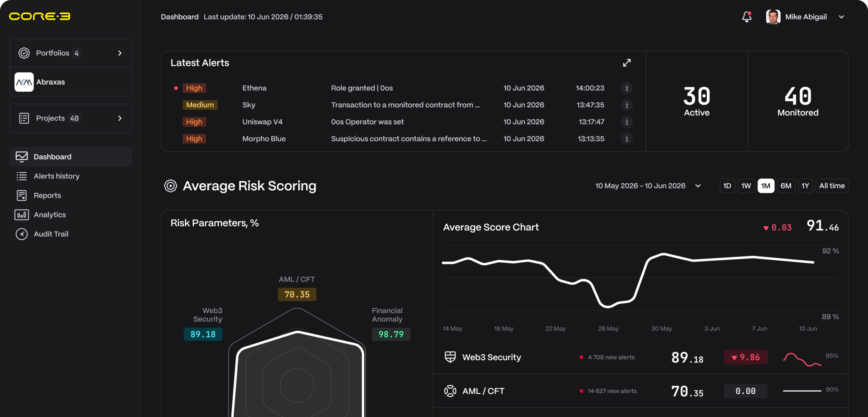Image resolution: width=868 pixels, height=417 pixels.
Task: Select the All time range
Action: tap(832, 186)
